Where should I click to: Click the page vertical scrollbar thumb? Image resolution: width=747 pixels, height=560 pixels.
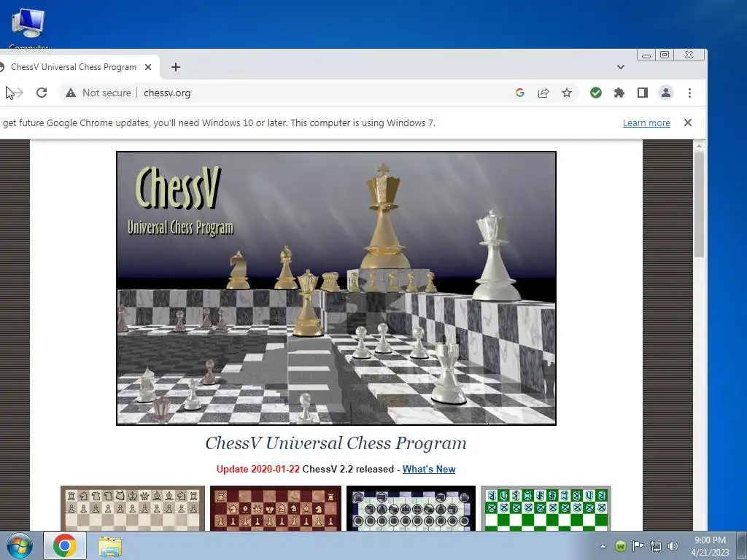pyautogui.click(x=699, y=205)
